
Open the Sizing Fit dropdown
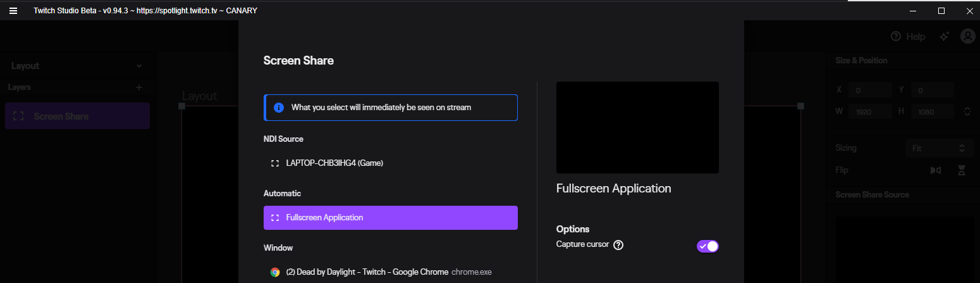click(x=939, y=148)
